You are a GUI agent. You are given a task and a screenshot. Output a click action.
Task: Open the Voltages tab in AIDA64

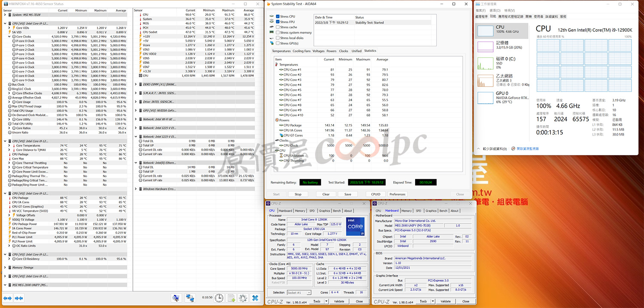(319, 51)
